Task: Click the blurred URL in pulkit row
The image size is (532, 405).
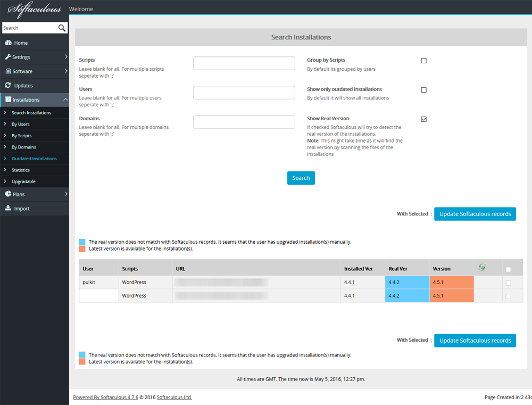Action: pos(221,282)
